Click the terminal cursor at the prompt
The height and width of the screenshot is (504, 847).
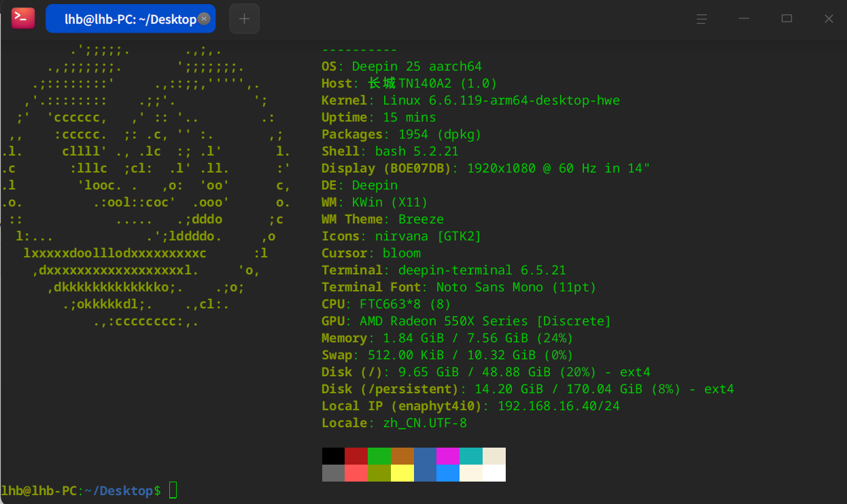(x=173, y=490)
